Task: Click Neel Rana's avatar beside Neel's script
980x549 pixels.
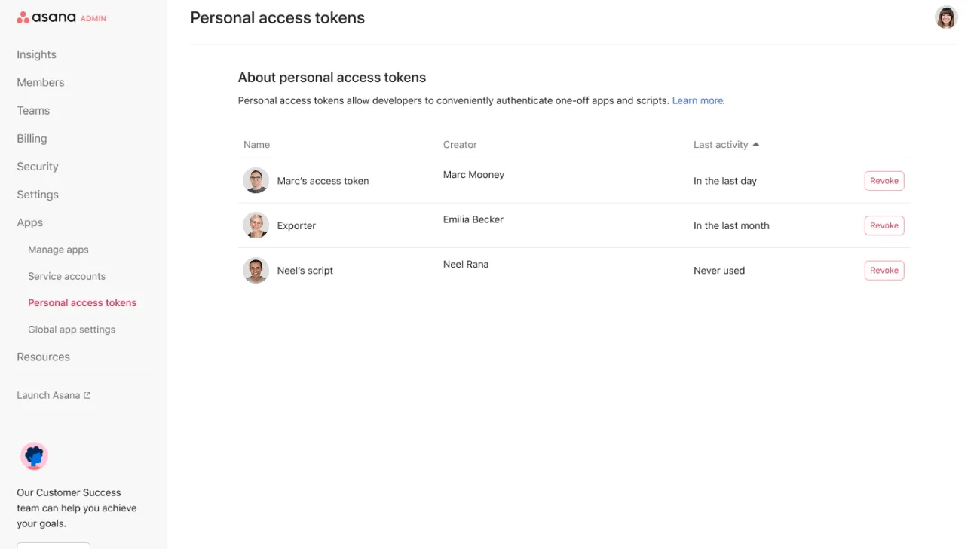Action: (x=256, y=270)
